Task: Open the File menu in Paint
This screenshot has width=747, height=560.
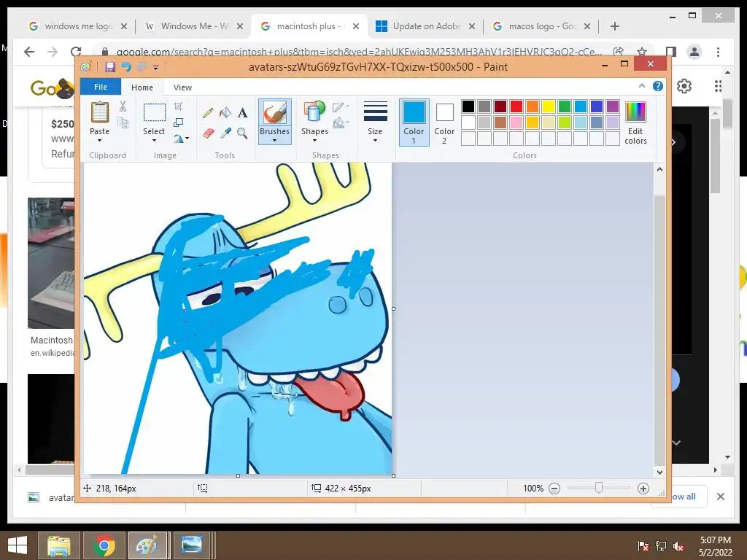Action: click(x=101, y=87)
